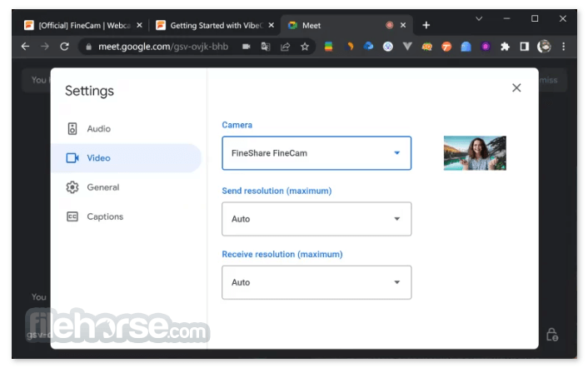Open the Captions settings section
The image size is (588, 368).
click(x=126, y=216)
